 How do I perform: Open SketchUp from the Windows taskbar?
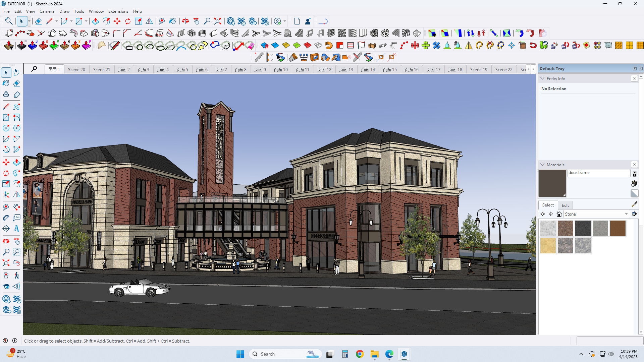pyautogui.click(x=404, y=354)
